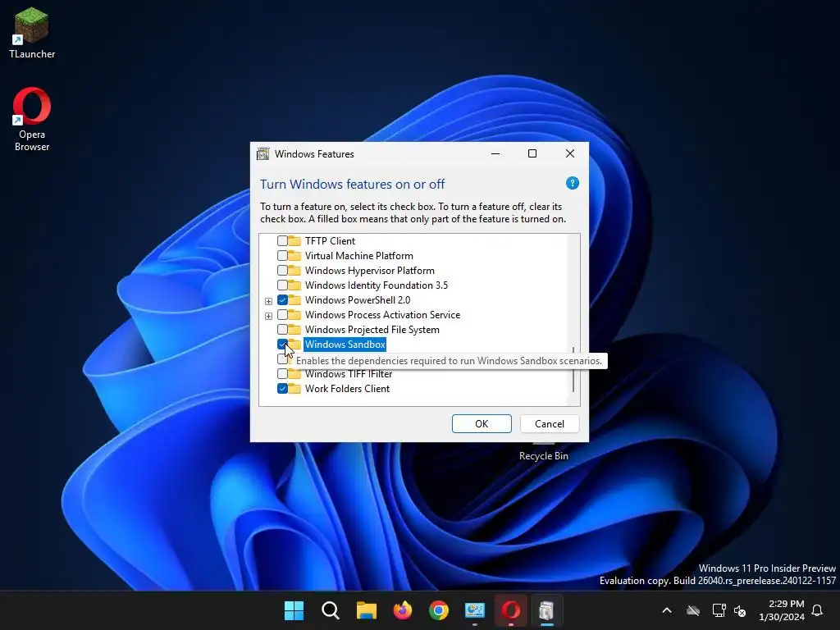This screenshot has height=630, width=840.
Task: Uncheck the Windows PowerShell 2.0 checkbox
Action: 282,300
